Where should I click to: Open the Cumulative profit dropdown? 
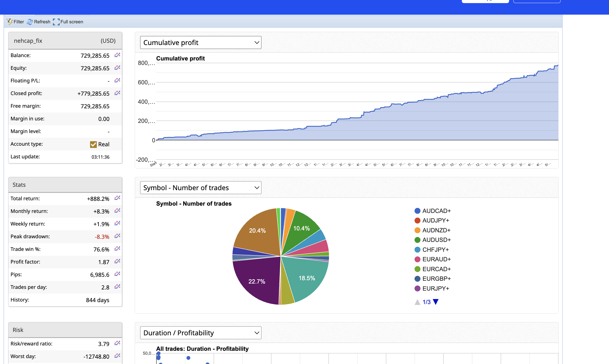201,42
